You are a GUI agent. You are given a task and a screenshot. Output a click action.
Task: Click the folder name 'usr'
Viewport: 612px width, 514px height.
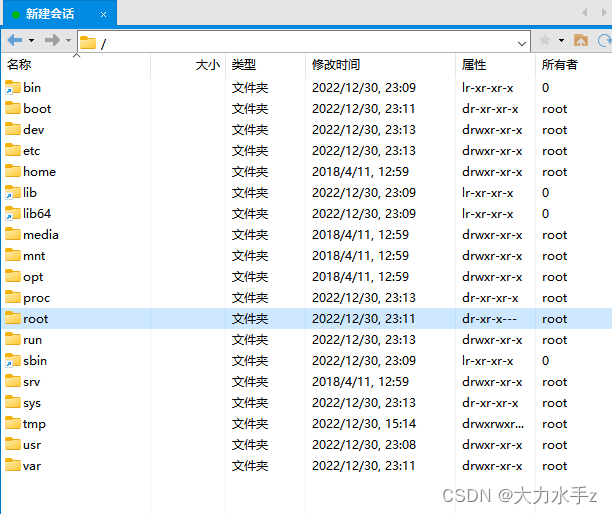[32, 445]
